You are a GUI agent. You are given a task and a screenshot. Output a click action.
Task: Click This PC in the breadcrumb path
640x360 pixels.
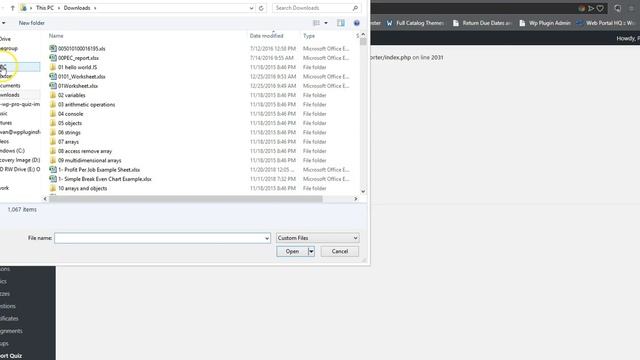pos(45,8)
